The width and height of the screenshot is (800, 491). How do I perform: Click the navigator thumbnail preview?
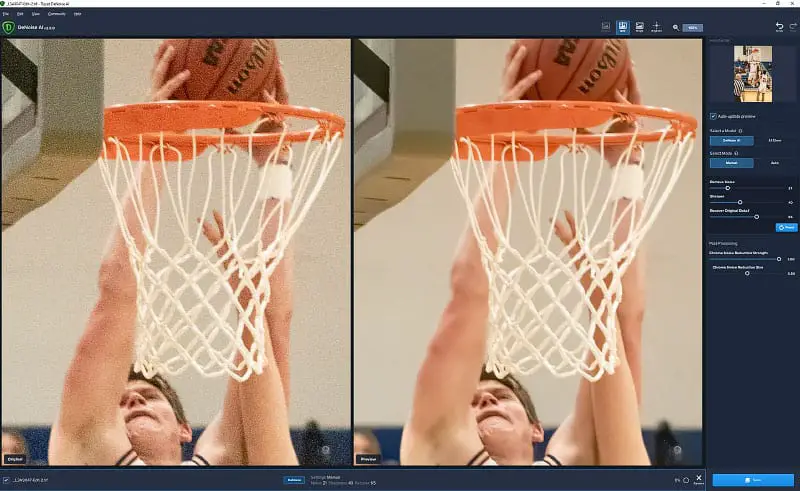pyautogui.click(x=753, y=74)
